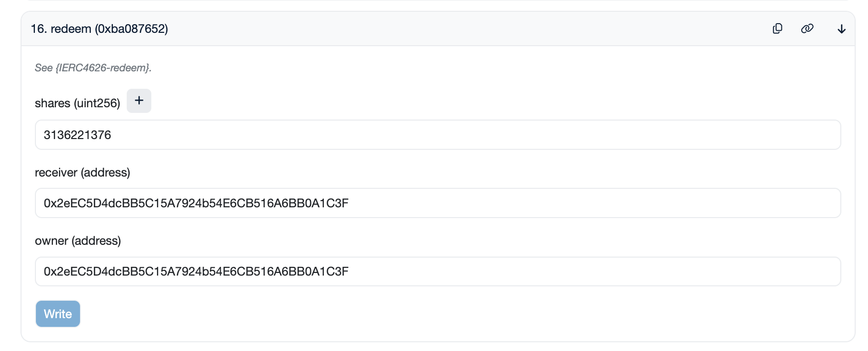Copy the redeem method name
868x351 pixels.
pos(777,29)
